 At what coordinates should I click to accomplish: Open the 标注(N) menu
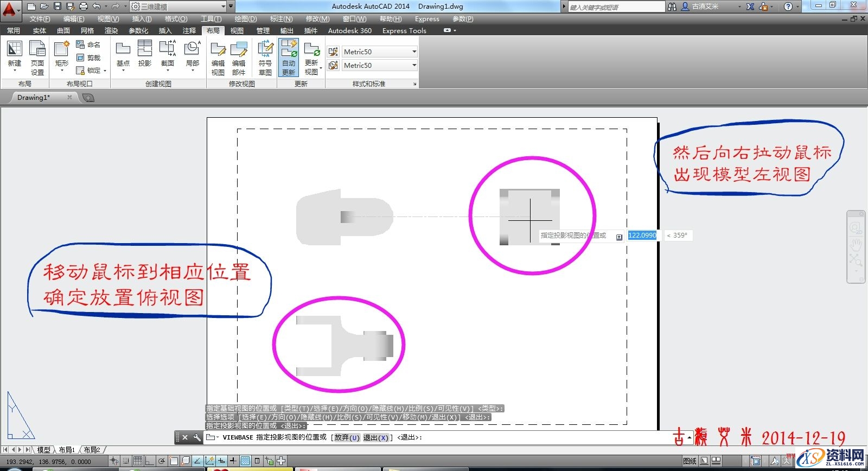281,19
